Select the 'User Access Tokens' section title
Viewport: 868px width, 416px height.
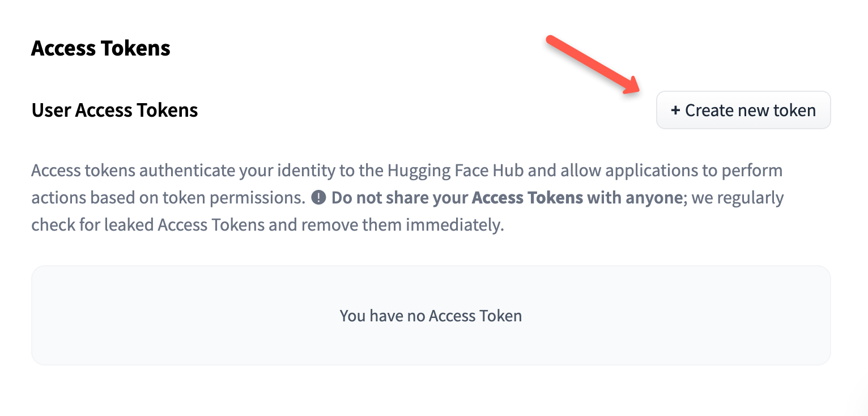click(x=114, y=110)
